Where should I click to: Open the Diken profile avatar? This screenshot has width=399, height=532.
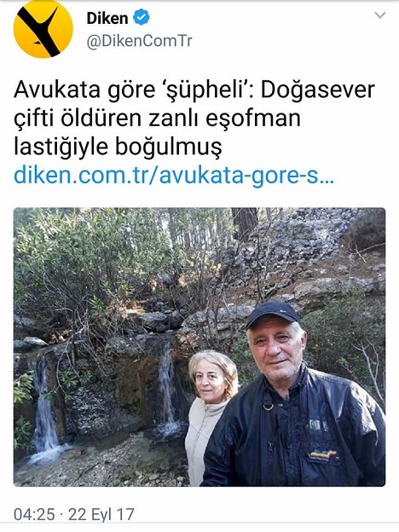43,28
